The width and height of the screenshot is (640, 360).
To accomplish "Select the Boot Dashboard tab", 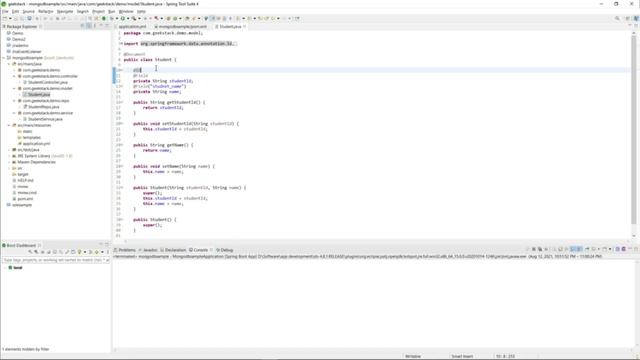I will (x=20, y=245).
